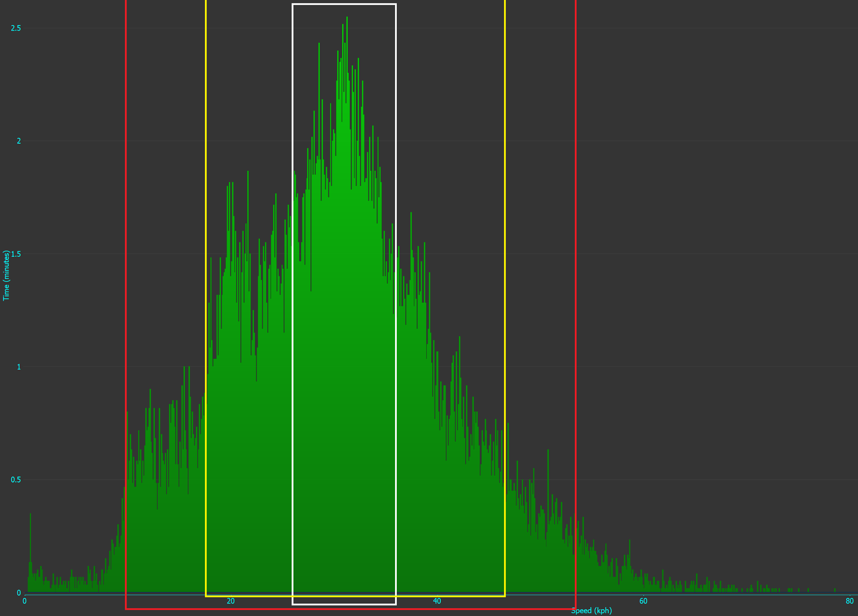858x616 pixels.
Task: Click the 60 x-axis tick label
Action: 643,601
